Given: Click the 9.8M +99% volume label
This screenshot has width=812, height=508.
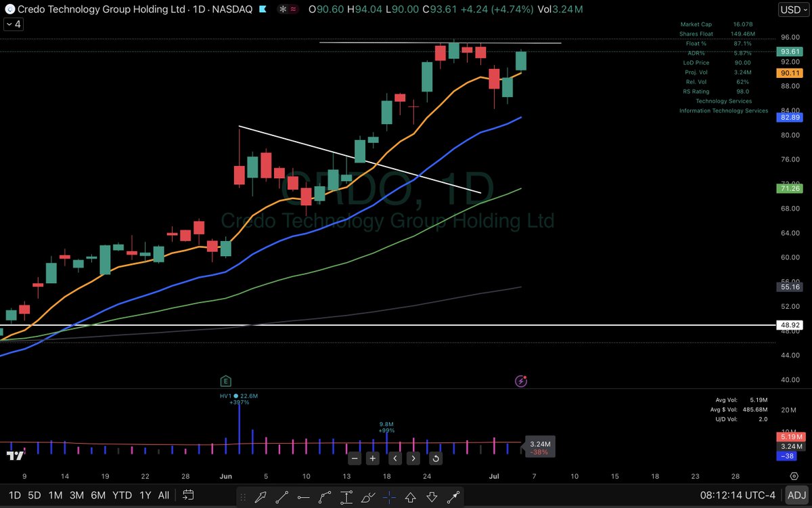Looking at the screenshot, I should pyautogui.click(x=386, y=427).
